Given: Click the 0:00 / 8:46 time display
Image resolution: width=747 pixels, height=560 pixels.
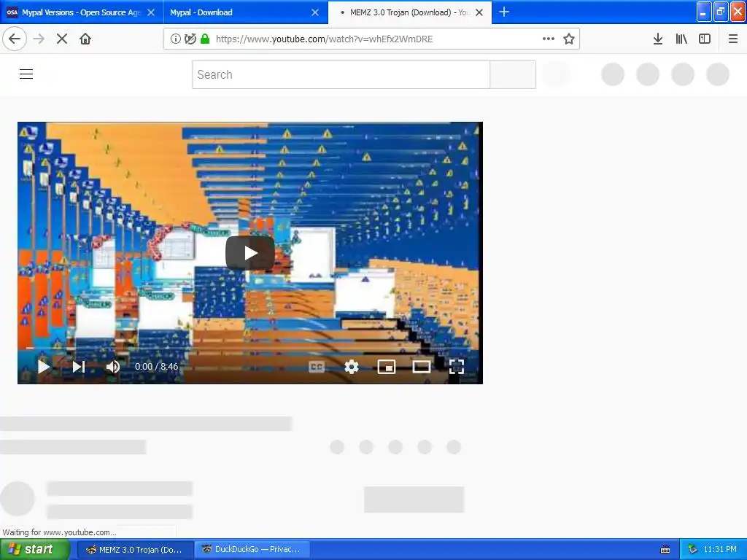Looking at the screenshot, I should [156, 367].
